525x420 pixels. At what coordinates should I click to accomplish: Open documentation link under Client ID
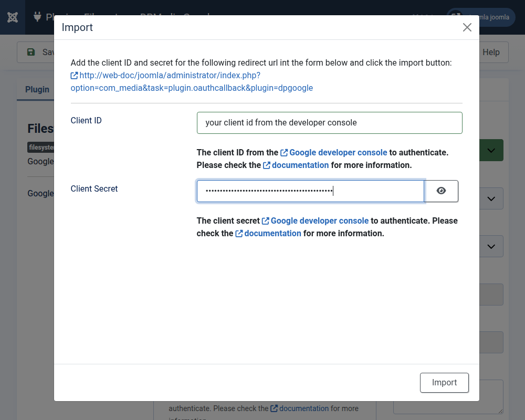coord(300,165)
